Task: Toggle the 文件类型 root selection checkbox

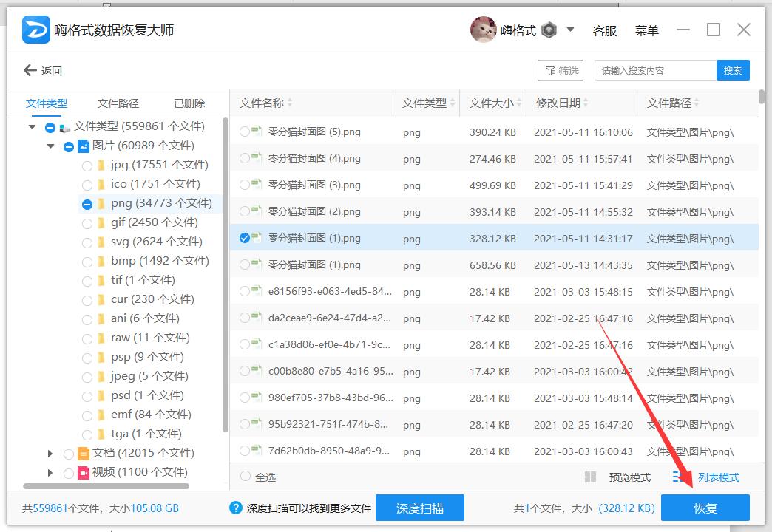Action: pyautogui.click(x=50, y=128)
